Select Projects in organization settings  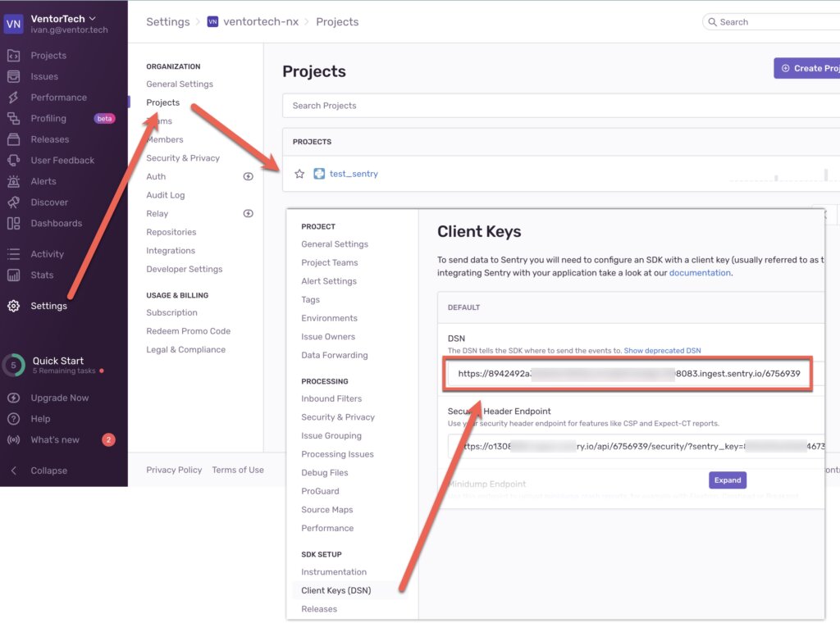coord(163,102)
